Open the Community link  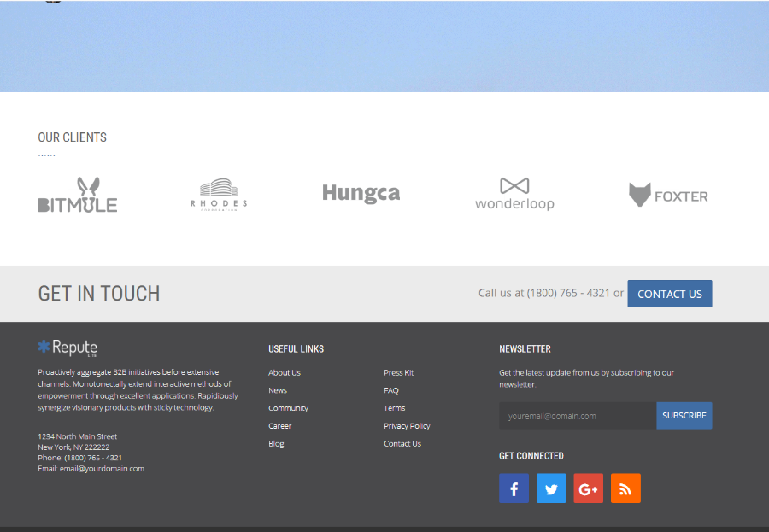288,408
